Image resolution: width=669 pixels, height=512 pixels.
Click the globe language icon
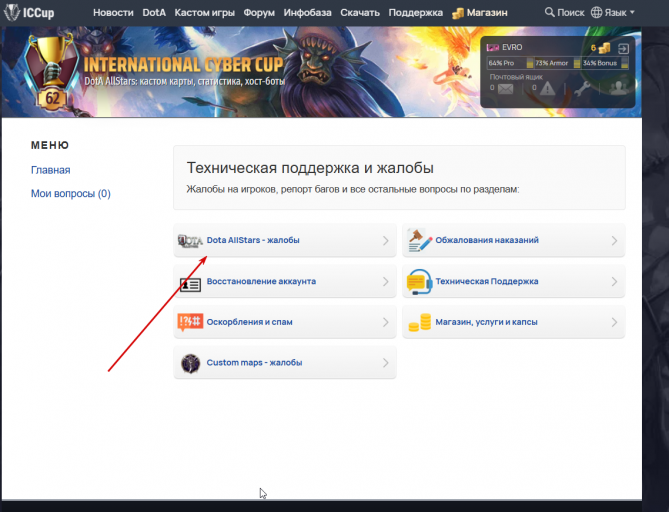click(596, 12)
